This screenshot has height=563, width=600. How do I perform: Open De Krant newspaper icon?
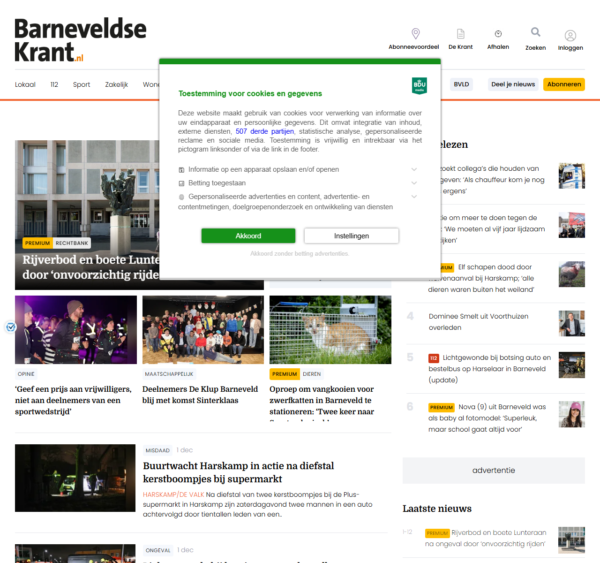point(461,34)
